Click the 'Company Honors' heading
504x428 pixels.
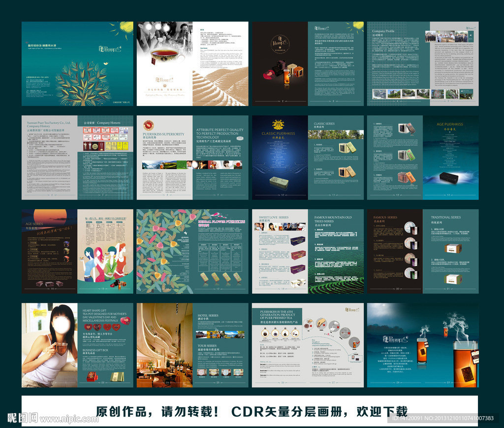(x=109, y=123)
